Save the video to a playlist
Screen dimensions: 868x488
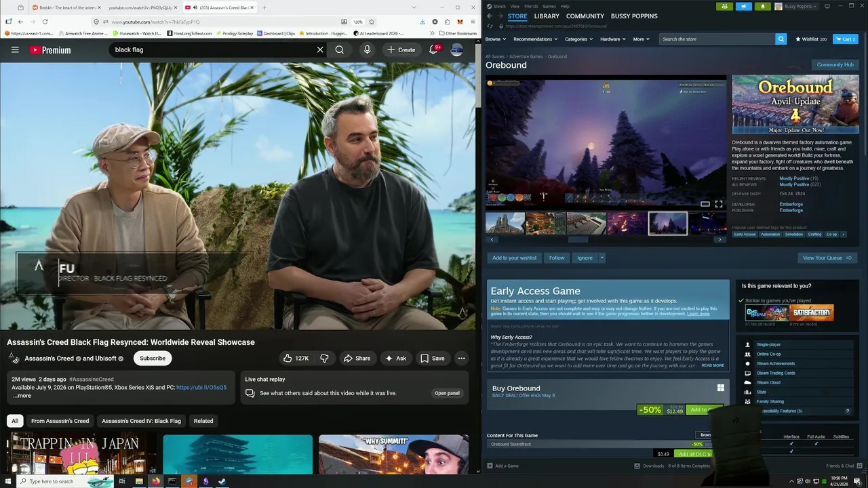(433, 358)
